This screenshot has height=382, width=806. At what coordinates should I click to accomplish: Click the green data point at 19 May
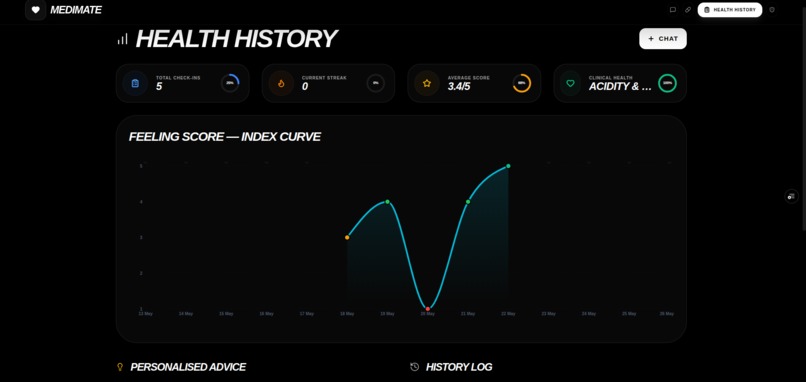point(387,202)
